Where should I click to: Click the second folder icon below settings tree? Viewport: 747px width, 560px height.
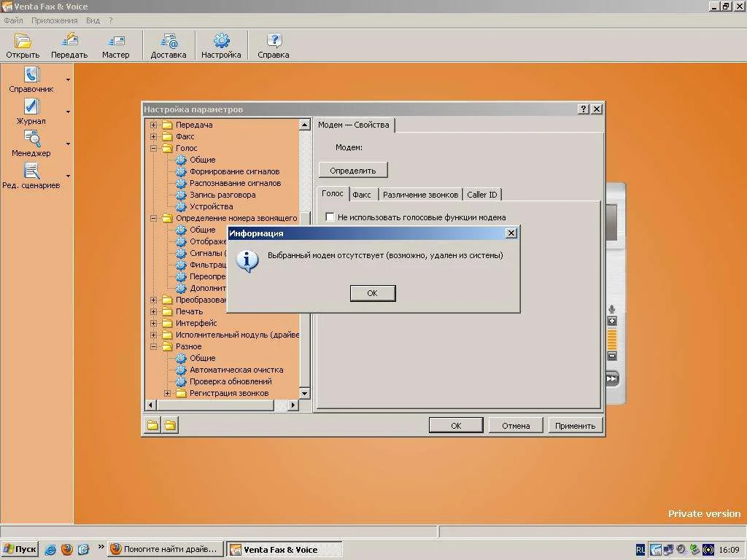pos(171,425)
